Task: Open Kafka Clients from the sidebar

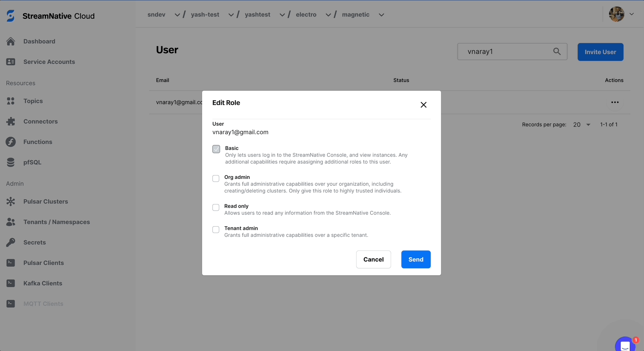Action: (x=43, y=283)
